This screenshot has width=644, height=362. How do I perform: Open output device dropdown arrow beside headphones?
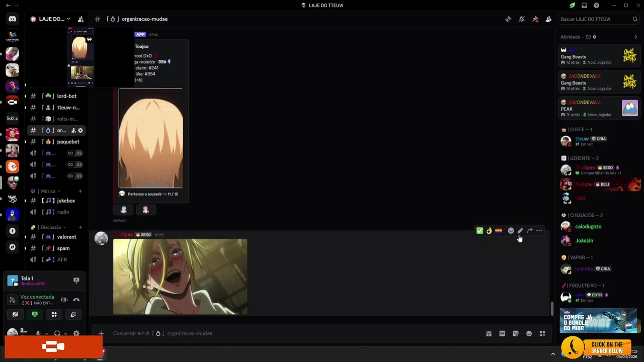65,333
